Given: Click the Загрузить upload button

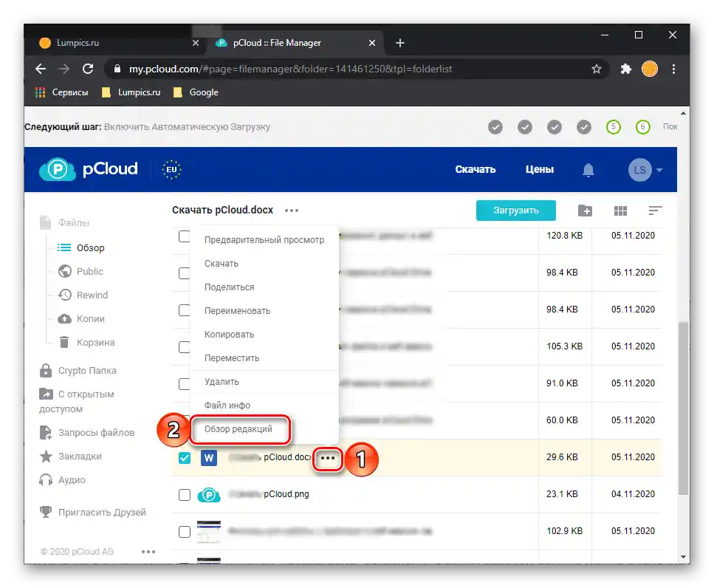Looking at the screenshot, I should click(516, 211).
